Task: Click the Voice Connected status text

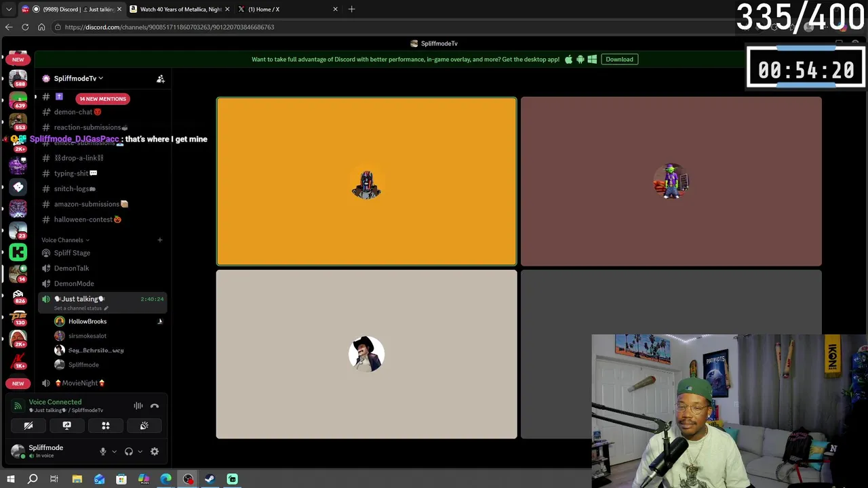Action: 55,402
